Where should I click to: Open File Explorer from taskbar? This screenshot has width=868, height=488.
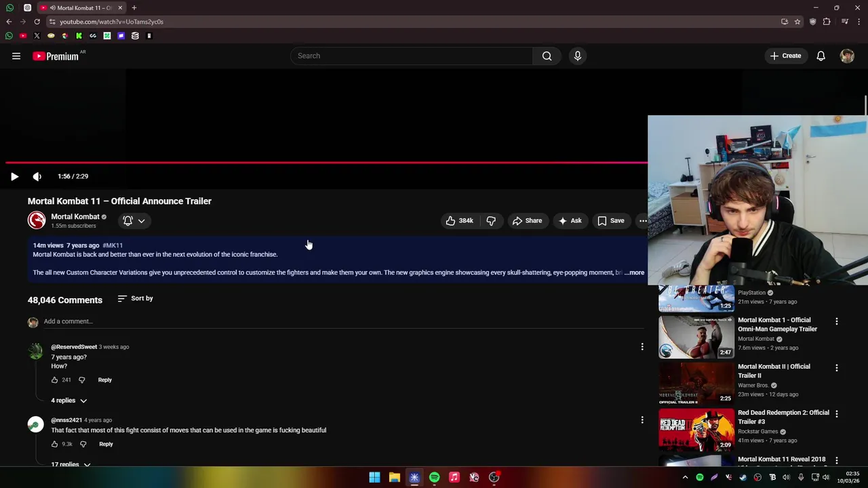click(x=394, y=477)
